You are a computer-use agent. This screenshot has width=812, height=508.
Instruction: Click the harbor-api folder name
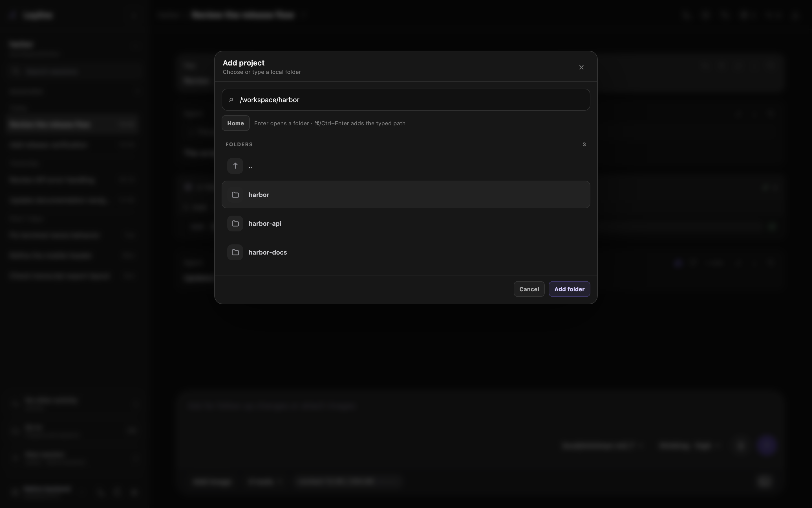click(265, 224)
